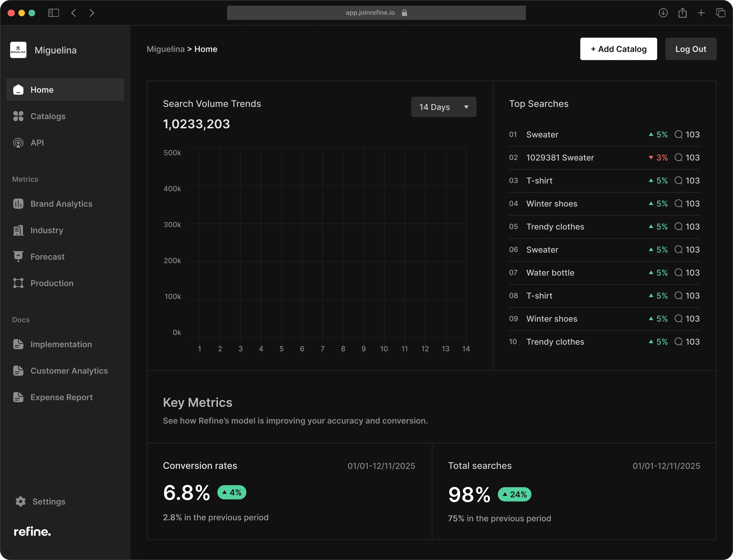This screenshot has height=560, width=733.
Task: Click the dropdown arrow next to 14 Days
Action: tap(466, 107)
